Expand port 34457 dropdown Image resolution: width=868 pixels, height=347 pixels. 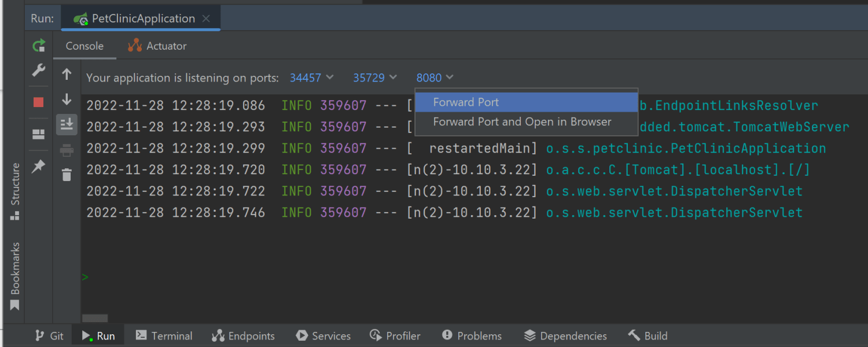pos(312,77)
